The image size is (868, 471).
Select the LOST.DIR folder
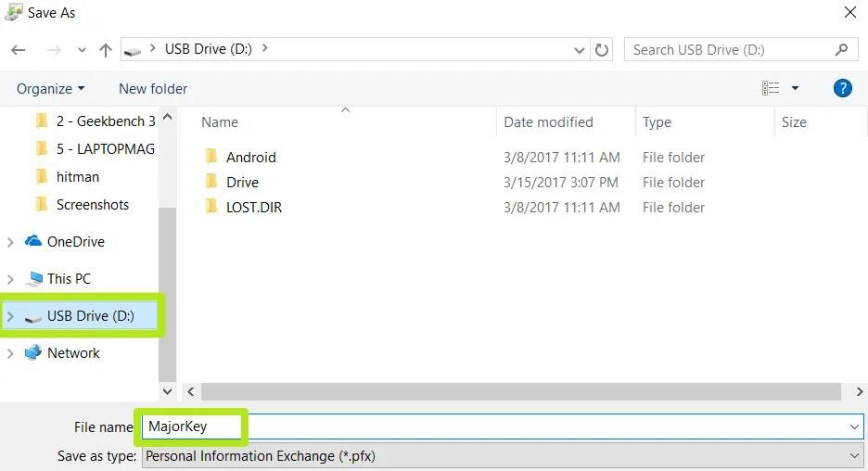(254, 207)
